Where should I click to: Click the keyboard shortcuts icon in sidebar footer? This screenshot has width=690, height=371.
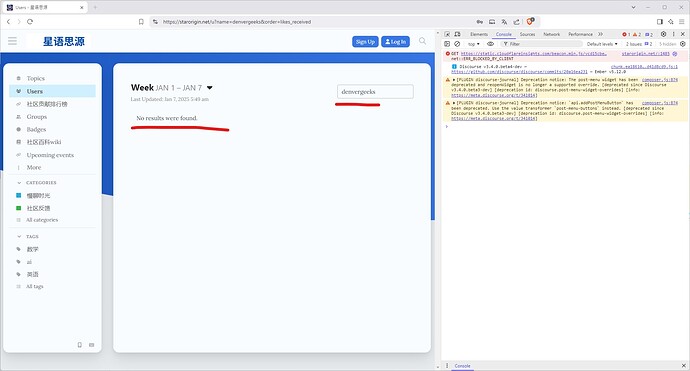tap(92, 345)
